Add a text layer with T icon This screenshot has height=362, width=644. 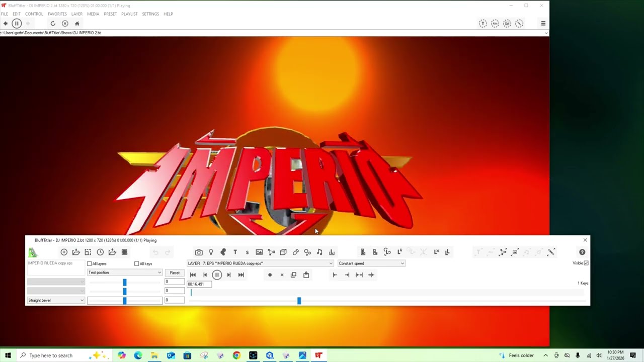(235, 252)
